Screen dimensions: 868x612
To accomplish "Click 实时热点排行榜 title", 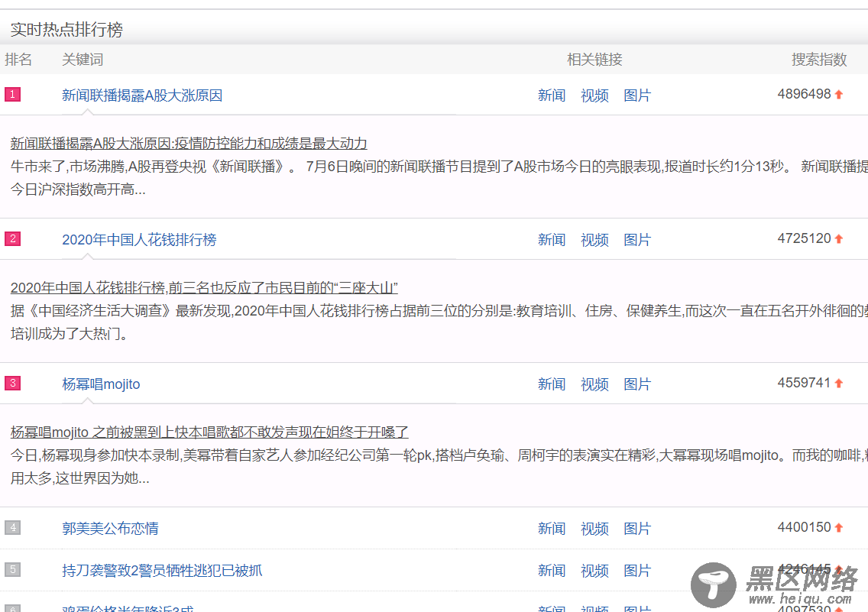I will tap(66, 29).
